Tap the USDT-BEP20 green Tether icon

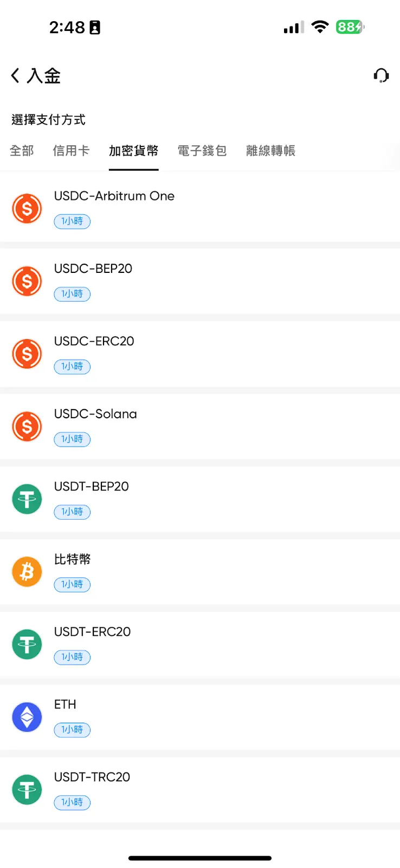27,499
